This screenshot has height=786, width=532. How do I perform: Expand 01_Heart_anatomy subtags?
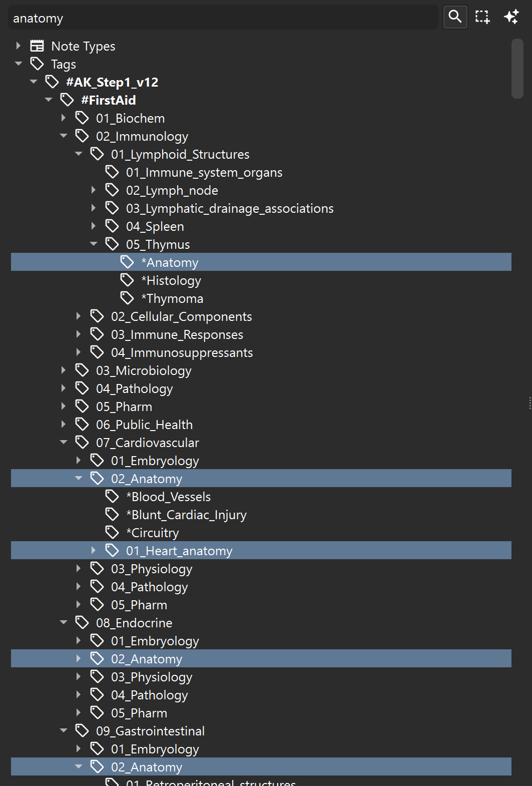(x=94, y=551)
